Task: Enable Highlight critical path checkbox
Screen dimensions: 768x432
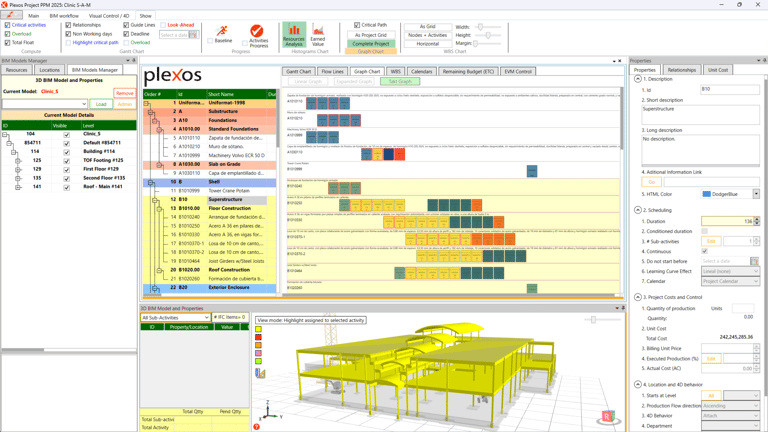Action: point(68,43)
